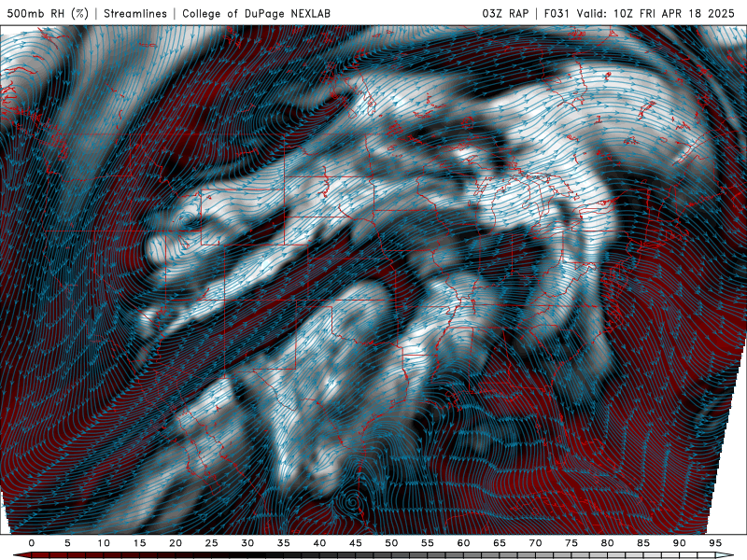Click the '25' value on the color scale
Screen dimensions: 747x560
212,543
